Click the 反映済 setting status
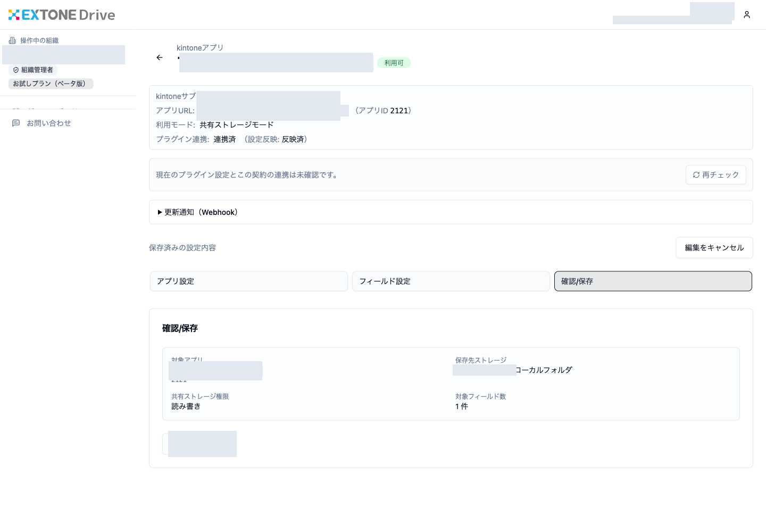 pyautogui.click(x=293, y=139)
